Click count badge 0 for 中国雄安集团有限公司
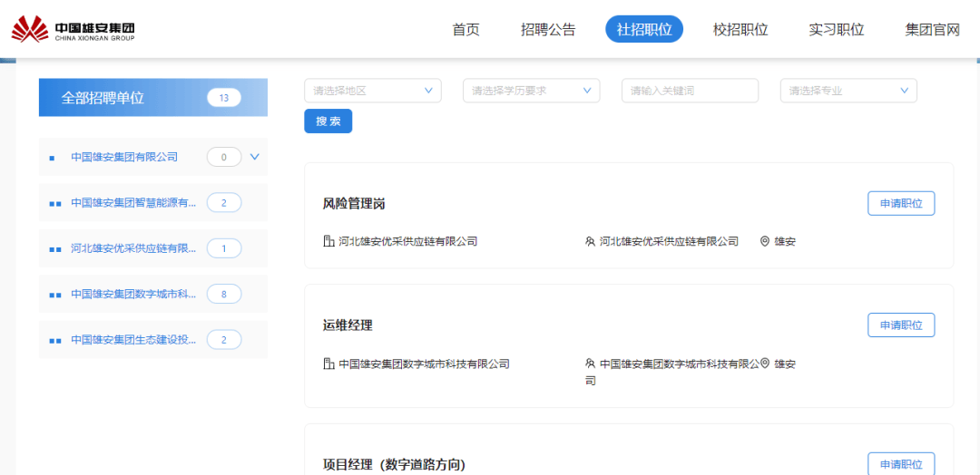This screenshot has width=980, height=475. click(x=224, y=158)
